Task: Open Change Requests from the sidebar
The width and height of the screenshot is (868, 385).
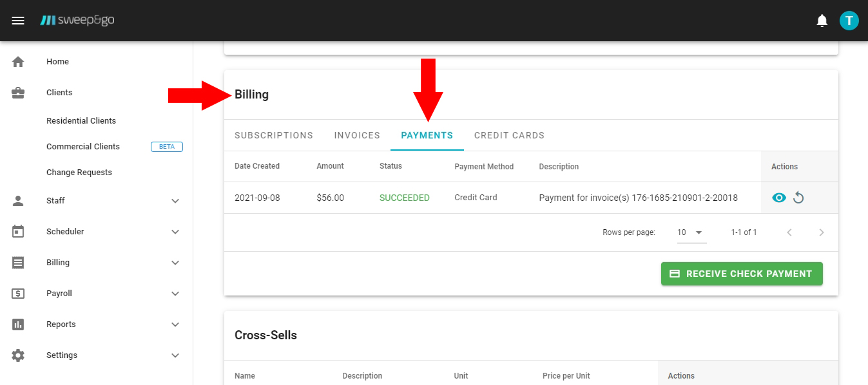Action: tap(79, 172)
